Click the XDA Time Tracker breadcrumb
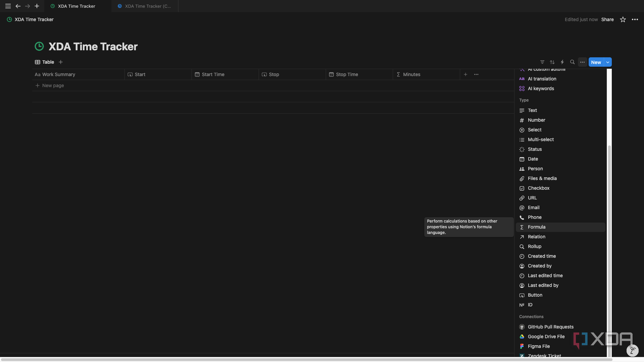This screenshot has width=644, height=362. point(30,19)
